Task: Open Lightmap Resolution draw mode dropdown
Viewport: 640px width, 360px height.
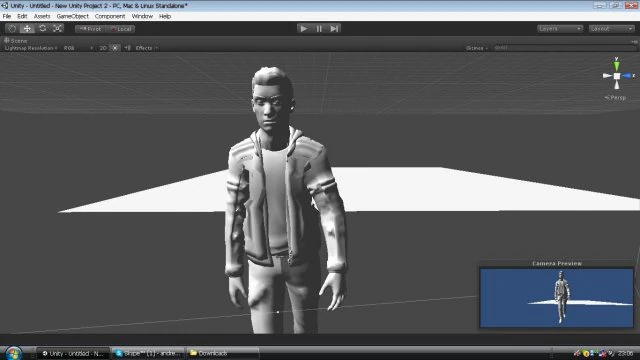Action: coord(31,48)
